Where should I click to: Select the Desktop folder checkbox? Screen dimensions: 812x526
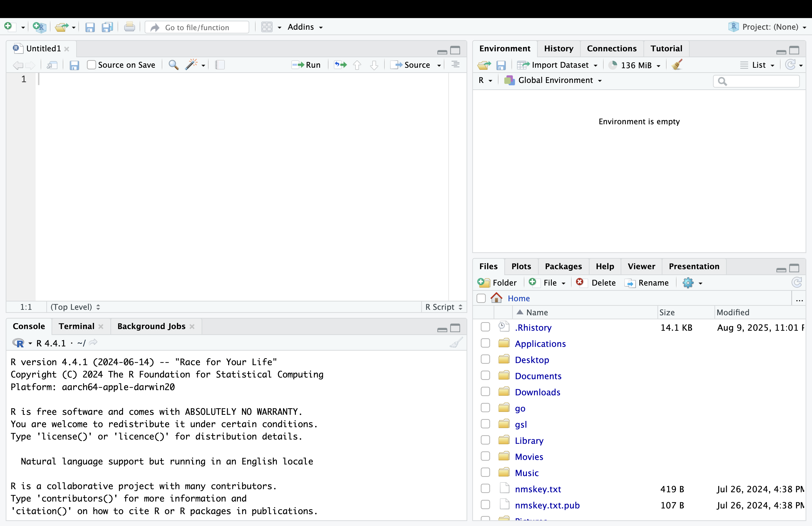(x=485, y=359)
